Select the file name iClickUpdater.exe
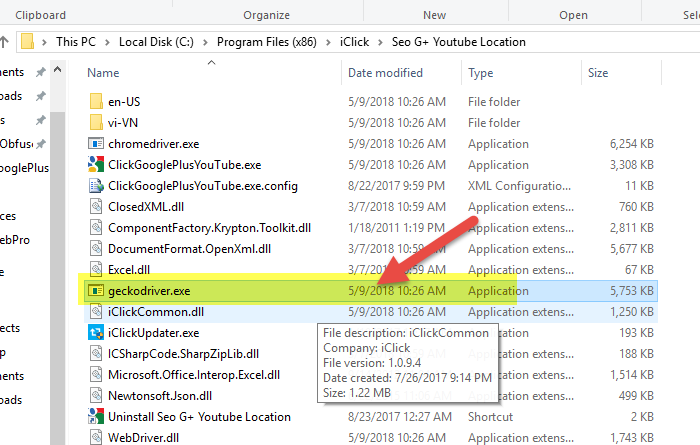 pos(154,333)
